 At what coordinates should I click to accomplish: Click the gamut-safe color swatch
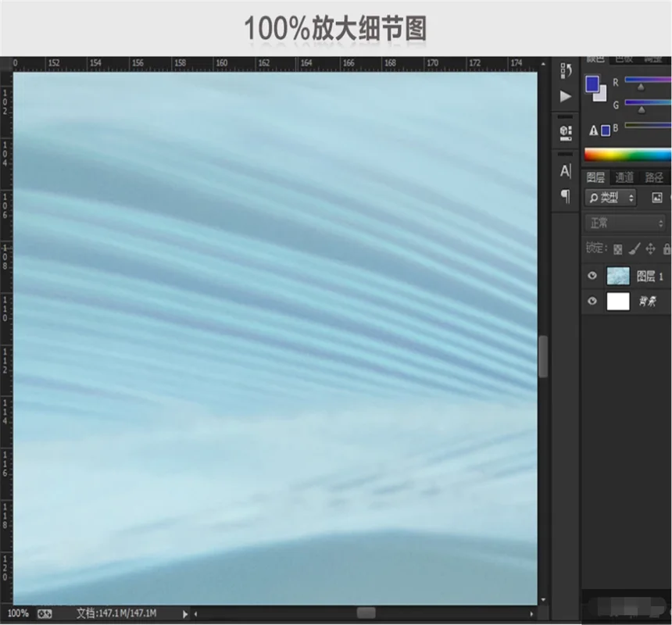(605, 130)
